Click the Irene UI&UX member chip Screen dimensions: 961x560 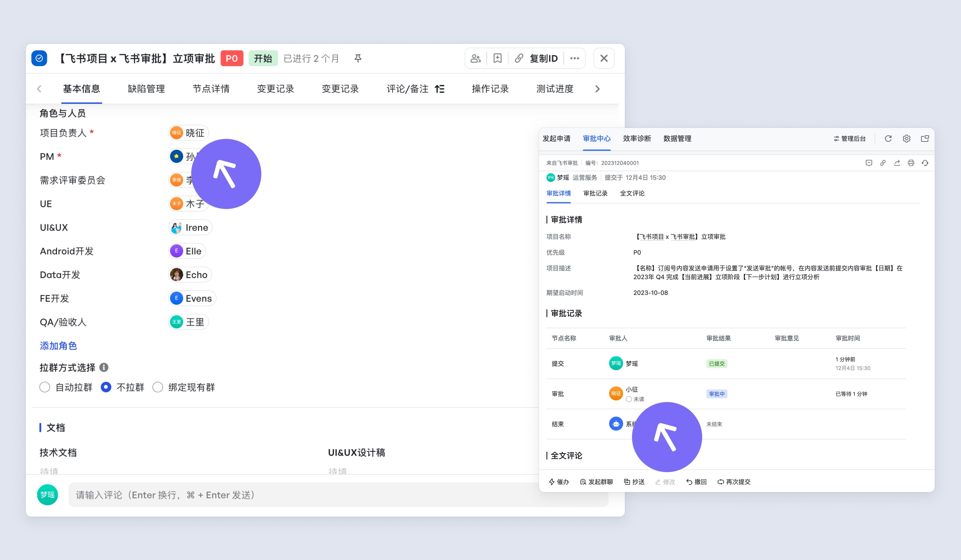click(190, 227)
